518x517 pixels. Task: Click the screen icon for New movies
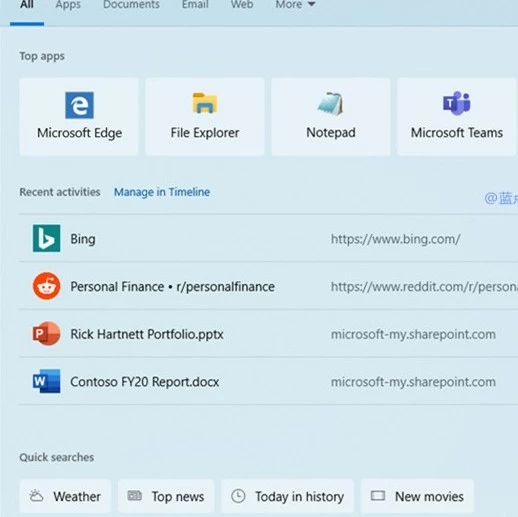click(378, 496)
